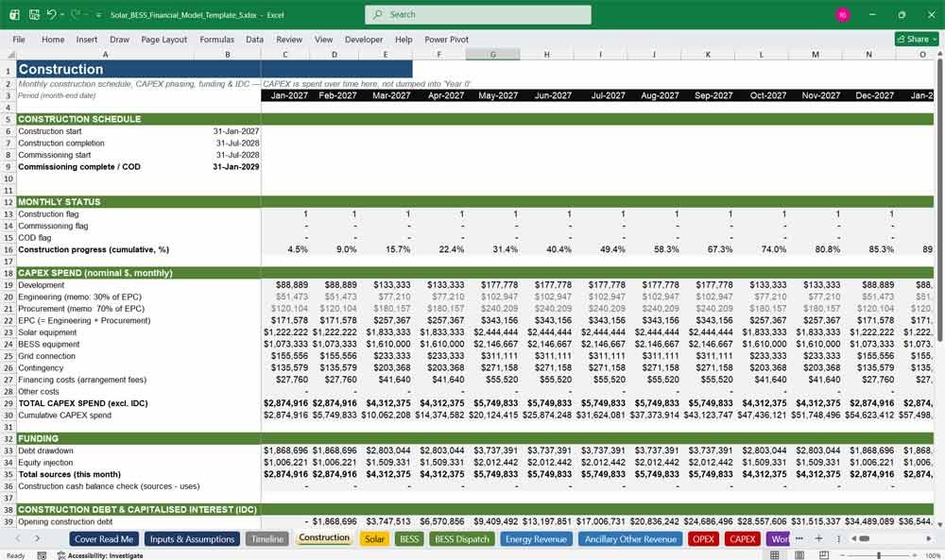Click the 100% zoom level

click(933, 555)
